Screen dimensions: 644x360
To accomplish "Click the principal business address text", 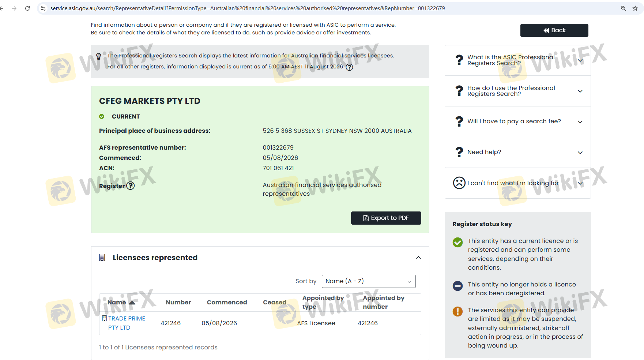I will [337, 131].
